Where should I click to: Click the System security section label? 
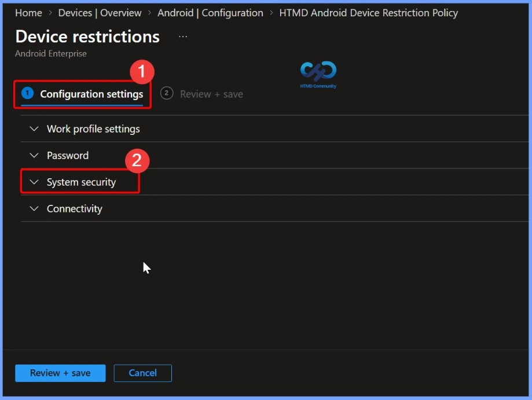point(82,182)
